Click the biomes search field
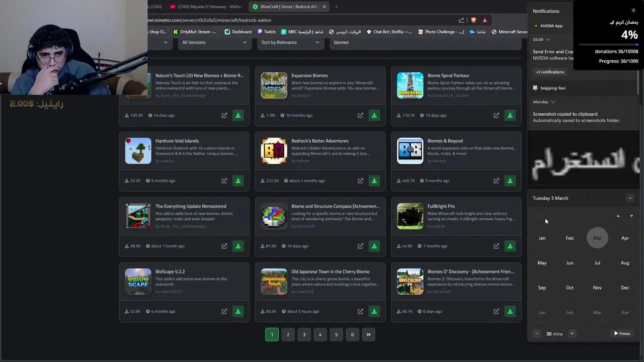This screenshot has height=362, width=644. [425, 42]
